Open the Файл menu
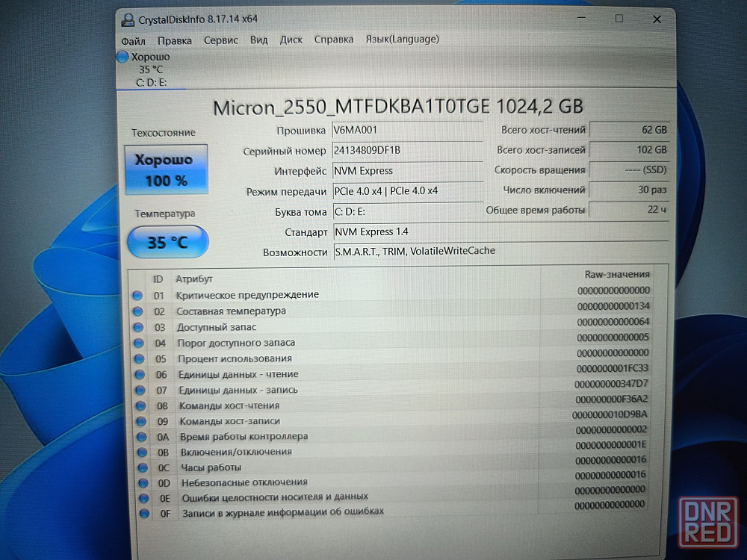Image resolution: width=747 pixels, height=560 pixels. pyautogui.click(x=133, y=41)
